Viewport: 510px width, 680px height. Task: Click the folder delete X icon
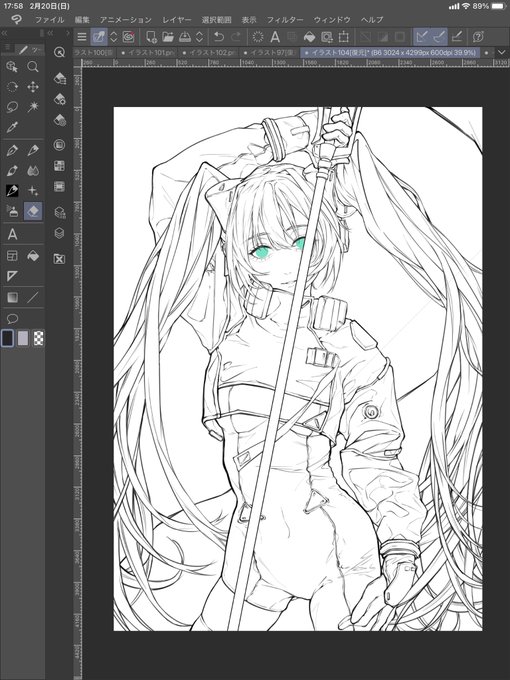(x=59, y=259)
